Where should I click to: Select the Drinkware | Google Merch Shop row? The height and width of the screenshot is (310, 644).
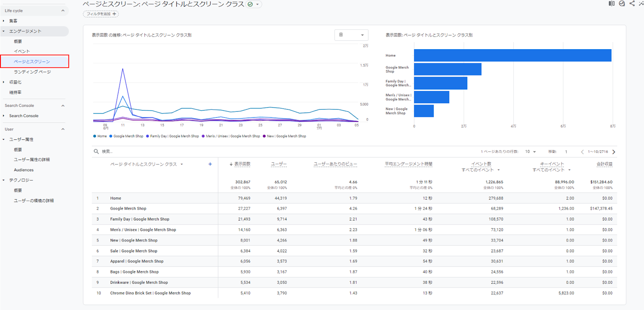(354, 283)
